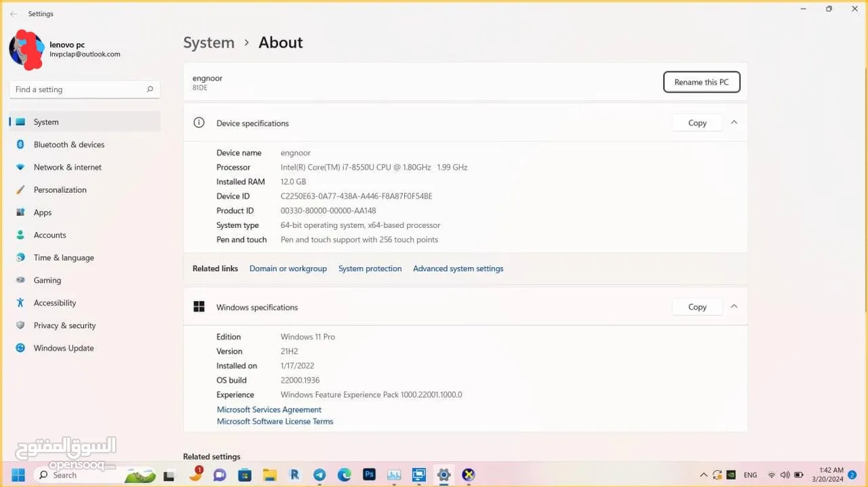
Task: Go to Accounts settings
Action: point(85,235)
